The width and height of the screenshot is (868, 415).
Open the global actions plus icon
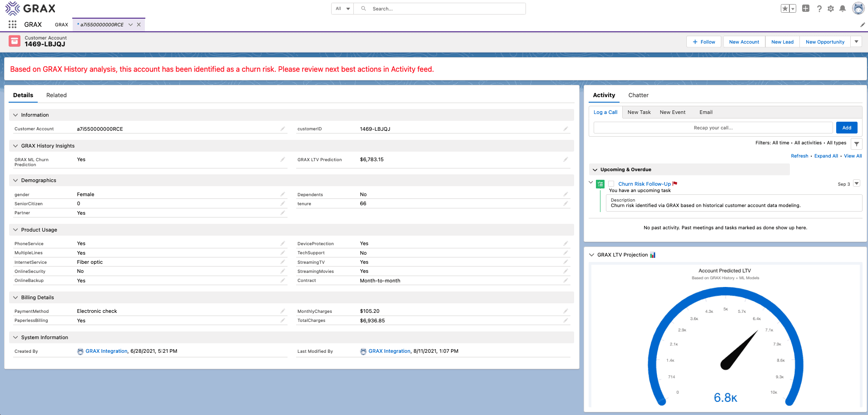[x=806, y=9]
